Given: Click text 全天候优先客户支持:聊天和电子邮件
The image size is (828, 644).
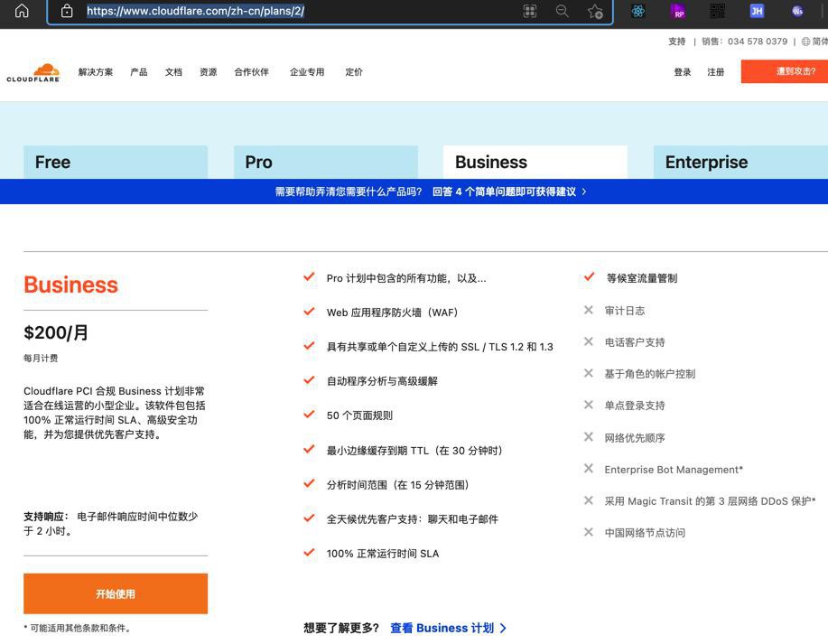Looking at the screenshot, I should [x=412, y=519].
